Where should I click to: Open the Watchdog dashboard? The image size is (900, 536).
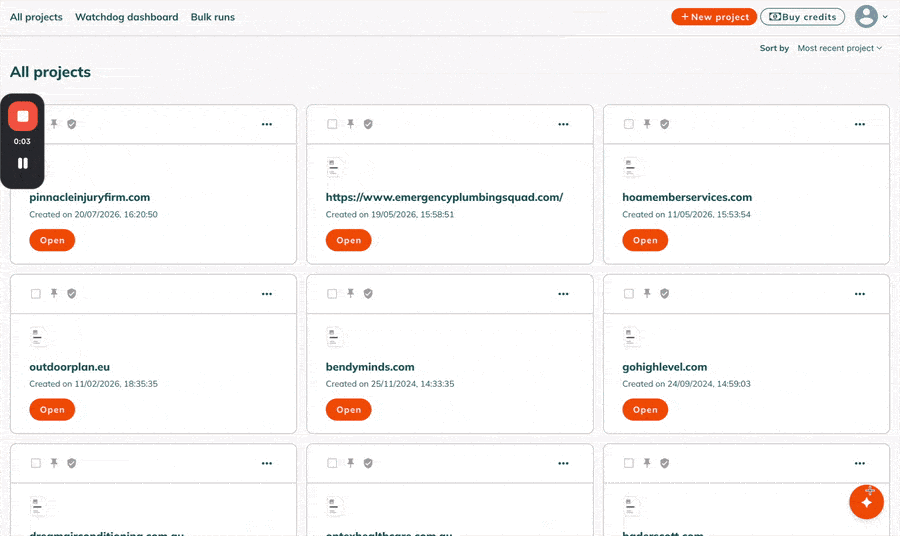click(127, 17)
